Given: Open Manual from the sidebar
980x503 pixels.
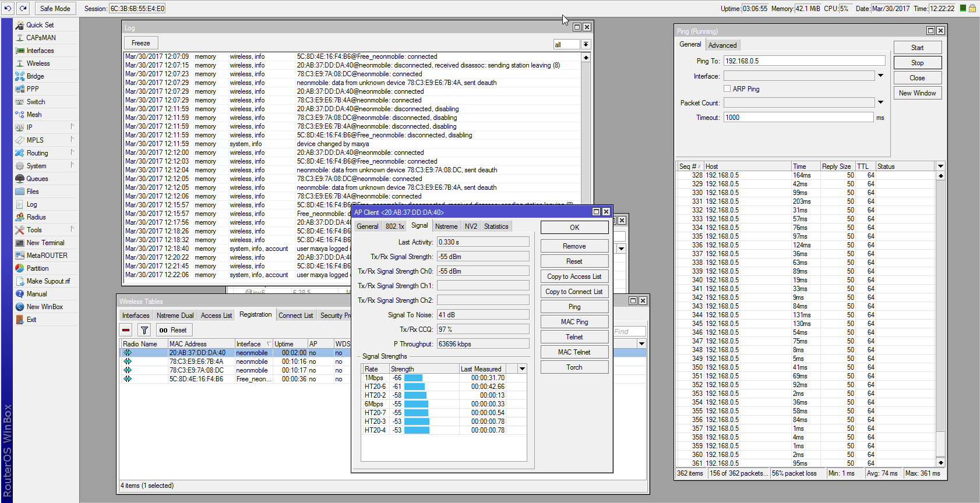Looking at the screenshot, I should coord(36,294).
